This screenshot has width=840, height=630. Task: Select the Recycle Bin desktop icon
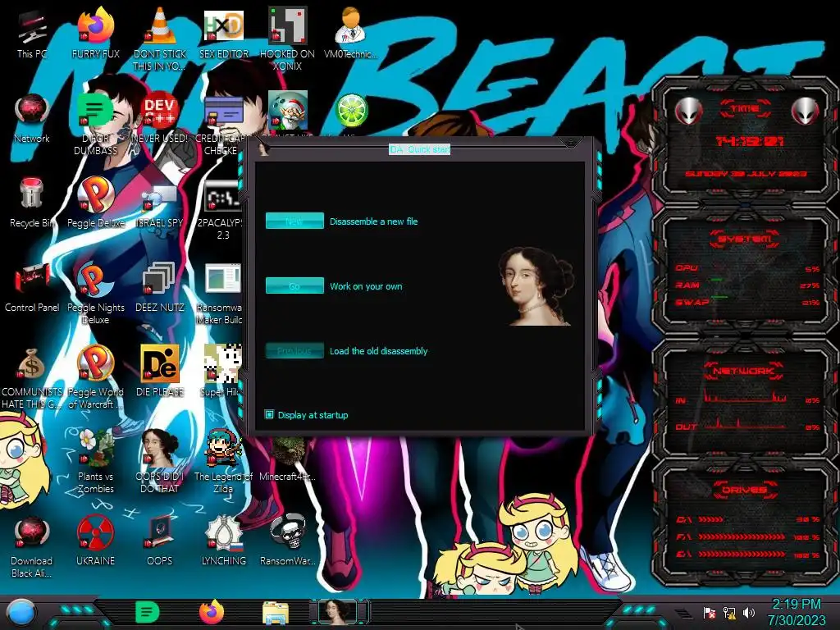tap(32, 203)
